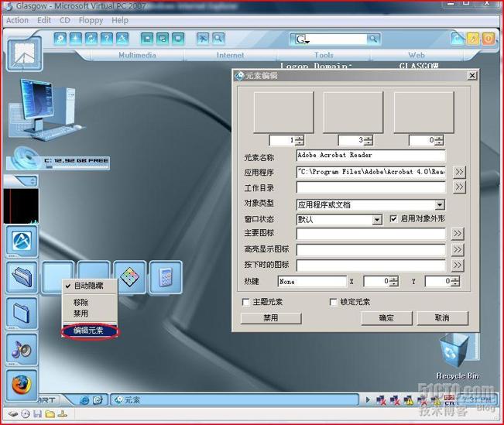Click the hard disk icon in Virtual PC status bar
The height and width of the screenshot is (425, 504).
coord(13,414)
